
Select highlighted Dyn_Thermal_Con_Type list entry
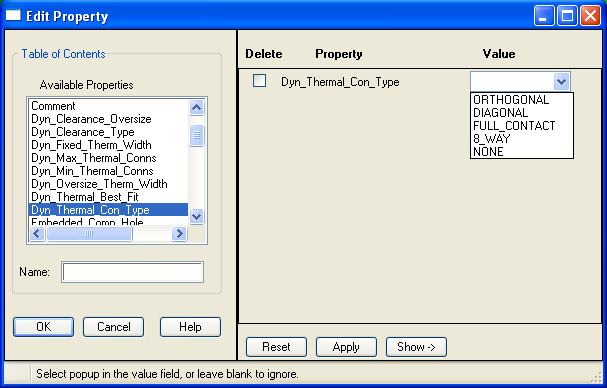[x=108, y=210]
